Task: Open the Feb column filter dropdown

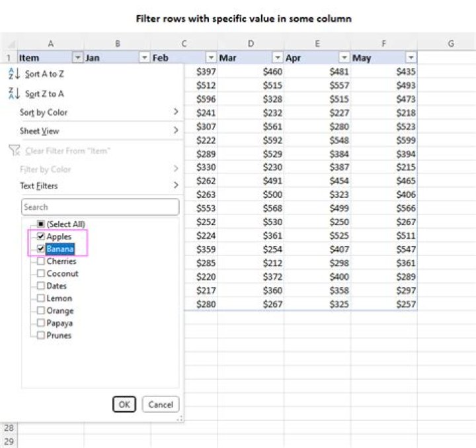Action: tap(211, 58)
